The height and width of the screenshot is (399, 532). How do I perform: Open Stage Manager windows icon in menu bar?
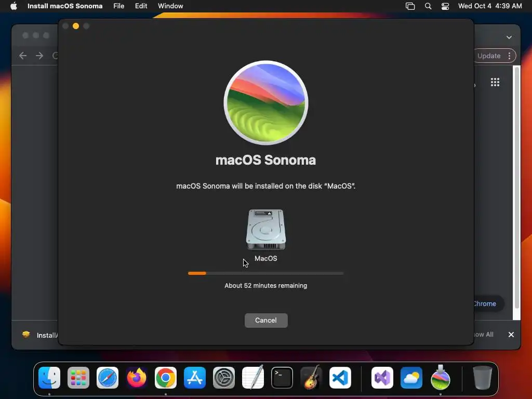[x=410, y=6]
